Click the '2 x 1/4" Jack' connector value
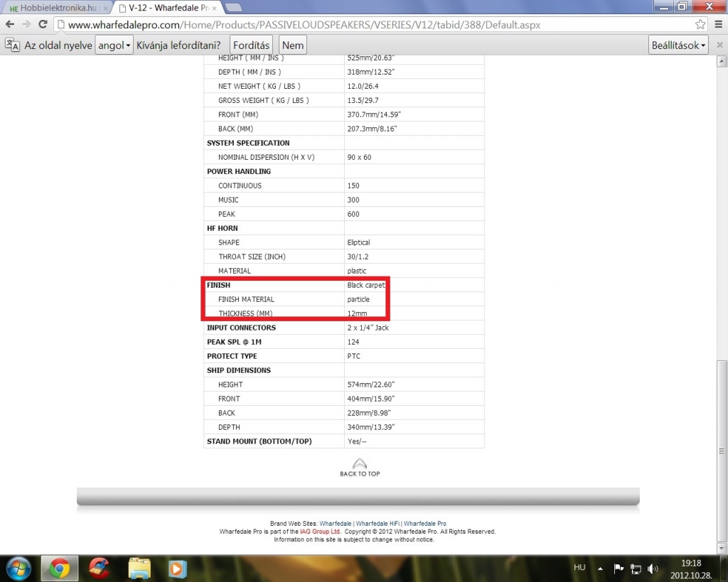728x582 pixels. tap(368, 328)
